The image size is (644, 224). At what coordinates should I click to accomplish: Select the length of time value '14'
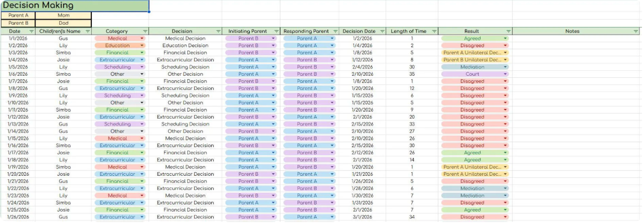(412, 160)
